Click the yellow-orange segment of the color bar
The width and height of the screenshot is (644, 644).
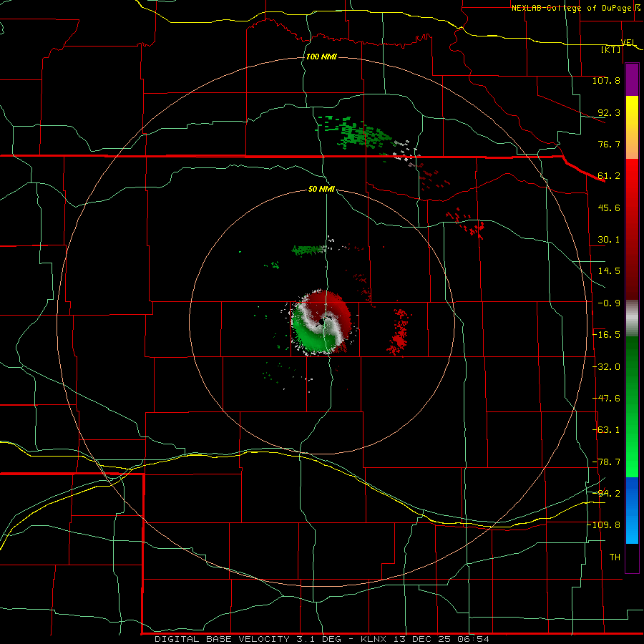click(632, 127)
